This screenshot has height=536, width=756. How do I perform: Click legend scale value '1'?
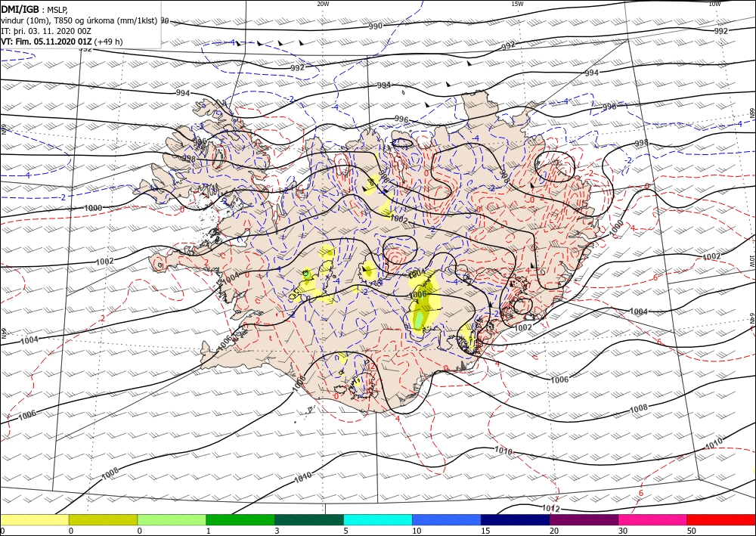pyautogui.click(x=209, y=531)
